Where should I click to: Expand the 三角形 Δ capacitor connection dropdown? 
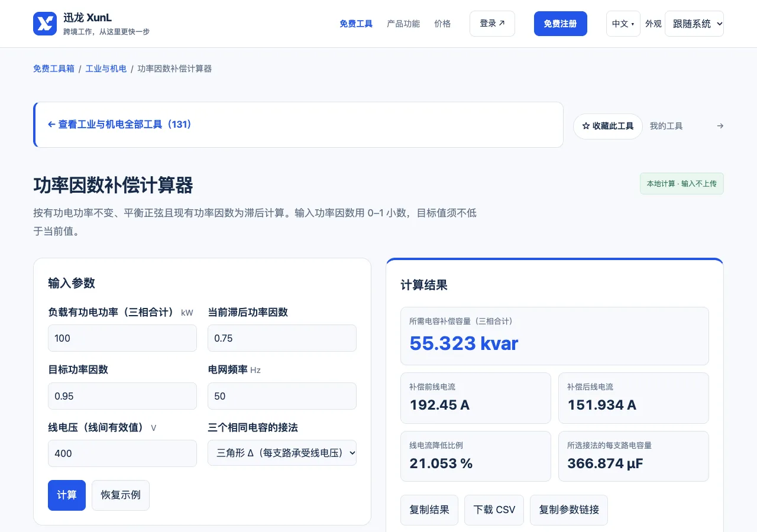[x=282, y=453]
